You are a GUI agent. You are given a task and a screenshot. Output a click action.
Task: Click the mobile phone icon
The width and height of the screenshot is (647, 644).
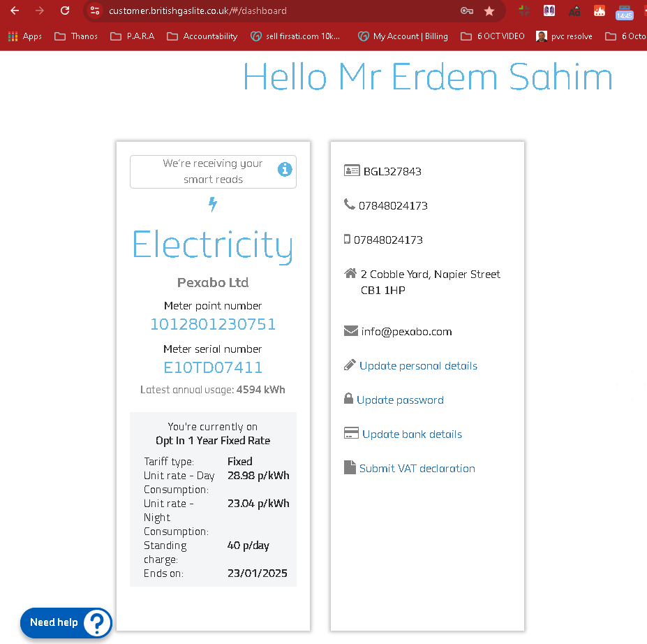[347, 239]
